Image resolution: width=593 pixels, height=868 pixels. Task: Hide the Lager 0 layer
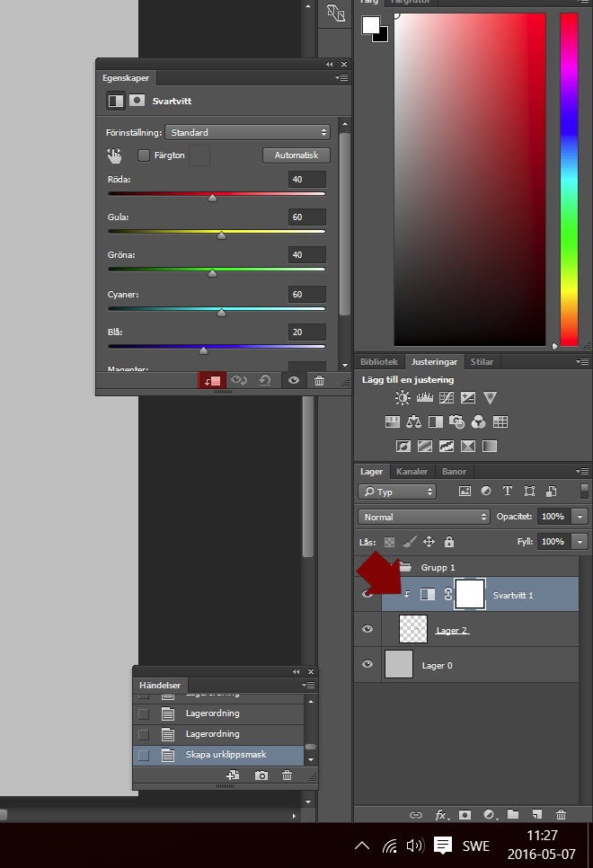click(367, 664)
